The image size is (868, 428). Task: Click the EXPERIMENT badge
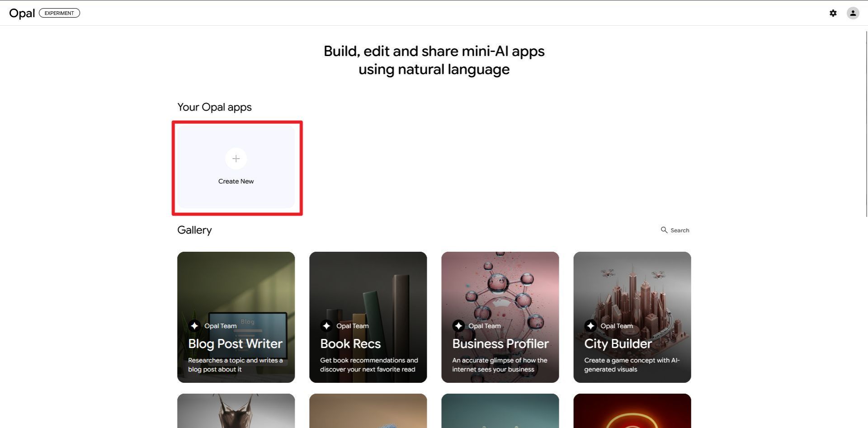tap(59, 13)
